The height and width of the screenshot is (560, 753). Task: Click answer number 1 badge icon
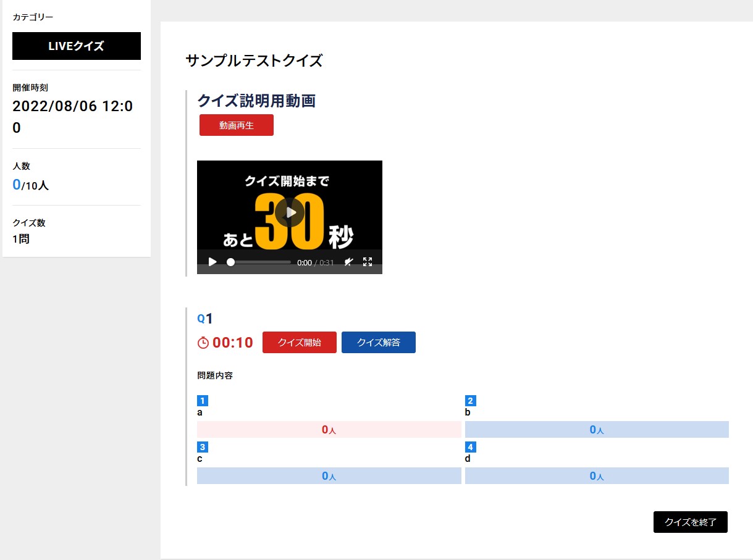pyautogui.click(x=202, y=401)
